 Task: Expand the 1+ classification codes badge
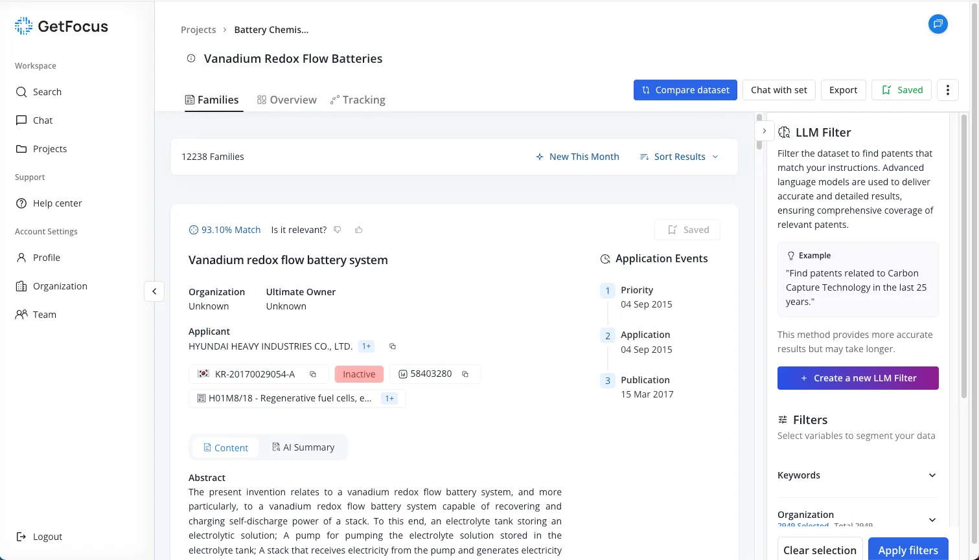pos(389,399)
